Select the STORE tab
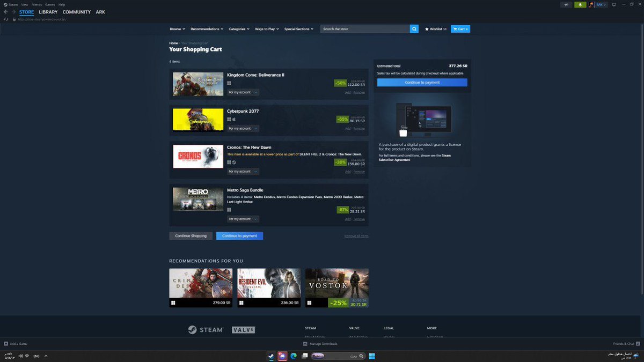The width and height of the screenshot is (644, 362). [x=26, y=12]
